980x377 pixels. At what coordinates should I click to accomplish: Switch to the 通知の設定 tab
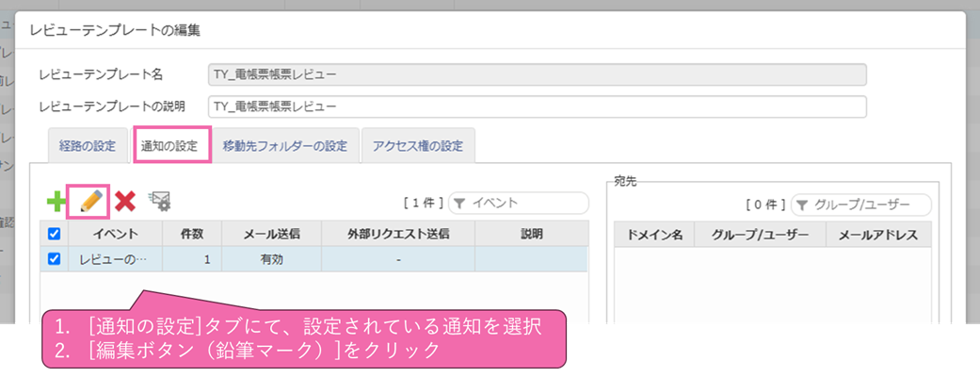point(170,146)
